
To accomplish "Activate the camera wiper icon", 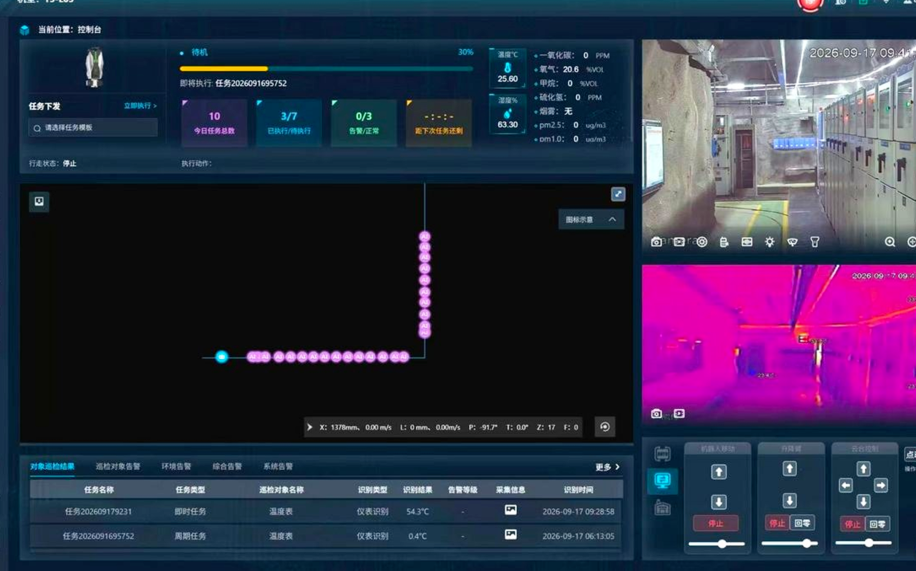I will click(792, 242).
